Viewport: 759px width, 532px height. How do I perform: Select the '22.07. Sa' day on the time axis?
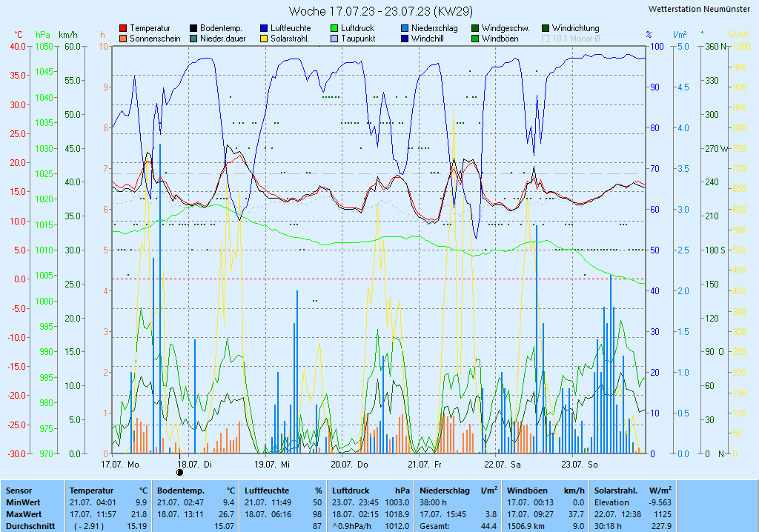click(x=503, y=465)
